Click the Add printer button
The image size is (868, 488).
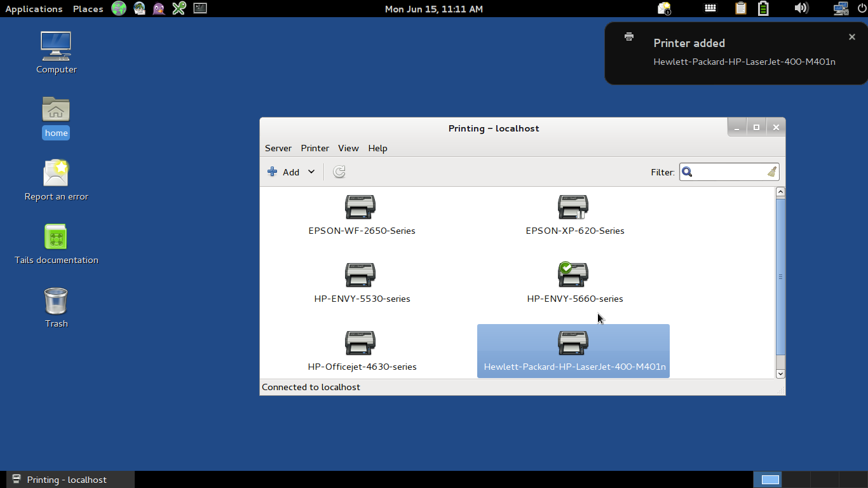click(x=283, y=172)
